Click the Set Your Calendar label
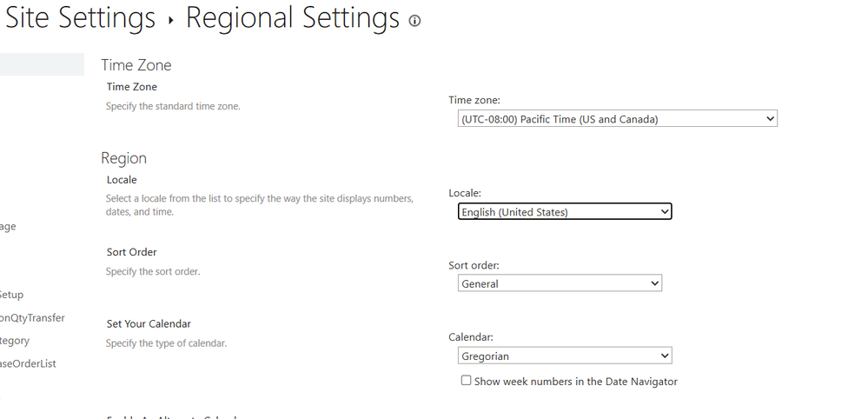The width and height of the screenshot is (868, 419). coord(149,324)
